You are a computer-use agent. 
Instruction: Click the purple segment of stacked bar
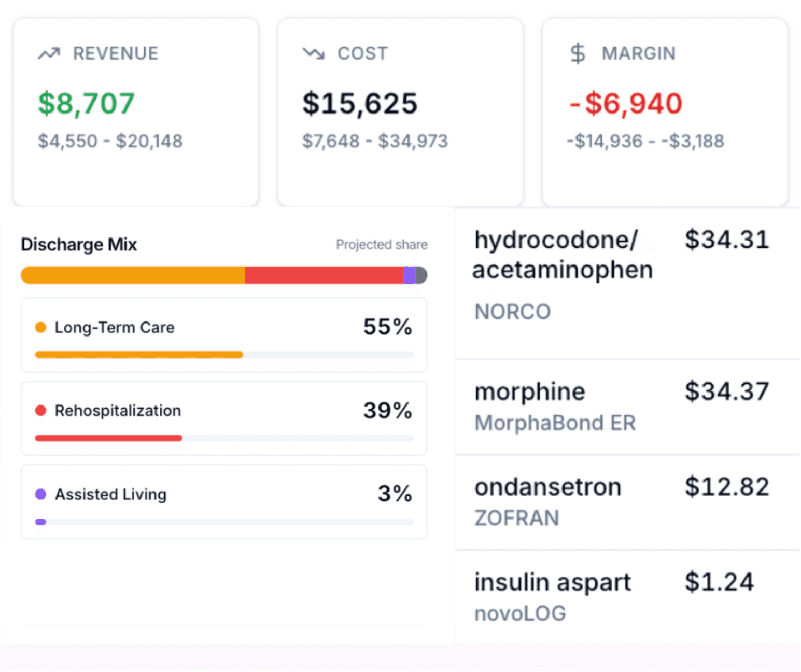pos(410,275)
